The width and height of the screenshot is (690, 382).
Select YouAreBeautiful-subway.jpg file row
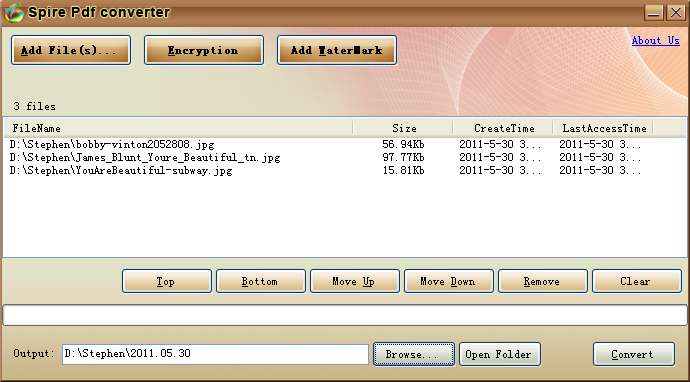344,170
